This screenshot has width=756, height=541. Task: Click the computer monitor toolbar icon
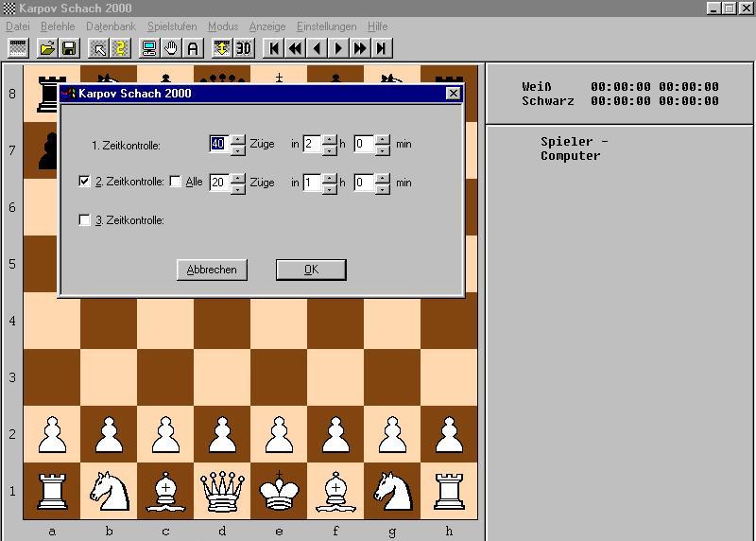coord(148,47)
